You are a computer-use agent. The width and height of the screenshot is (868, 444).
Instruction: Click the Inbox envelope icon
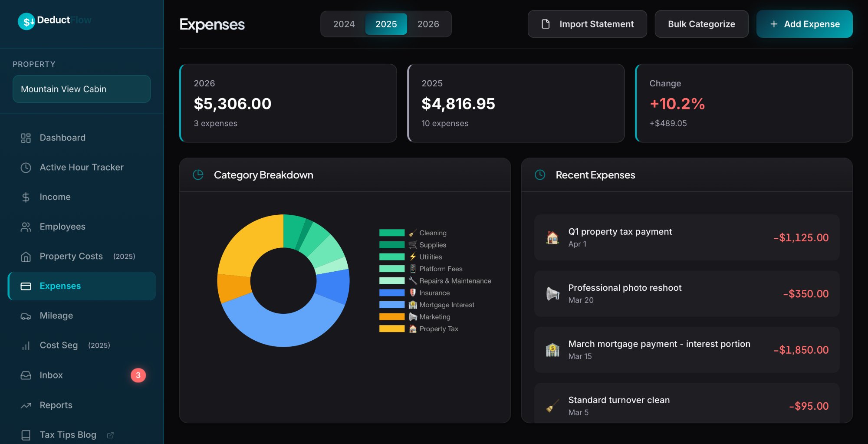click(x=26, y=375)
